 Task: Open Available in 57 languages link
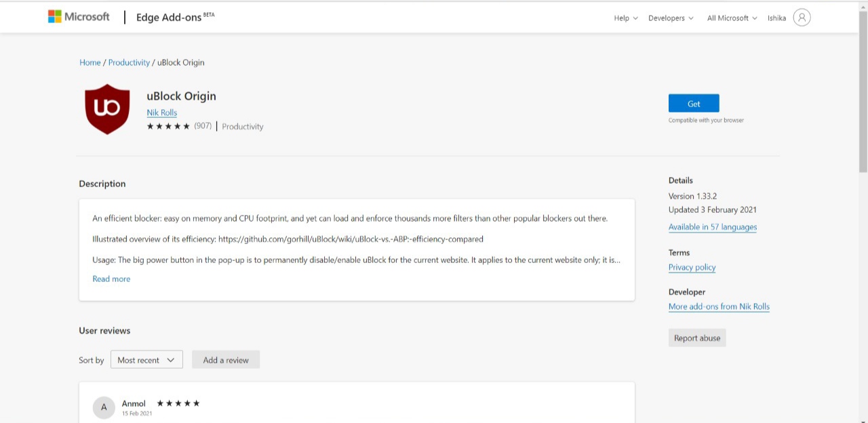[713, 227]
